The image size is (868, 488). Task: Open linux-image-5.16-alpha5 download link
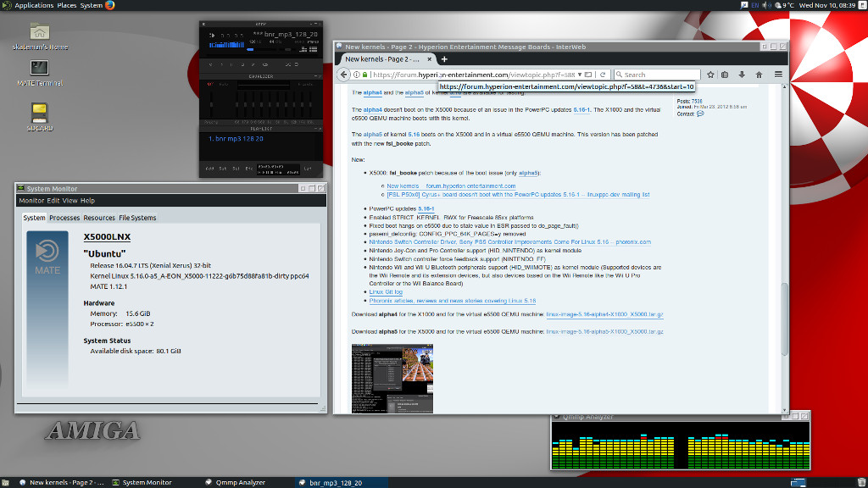604,331
